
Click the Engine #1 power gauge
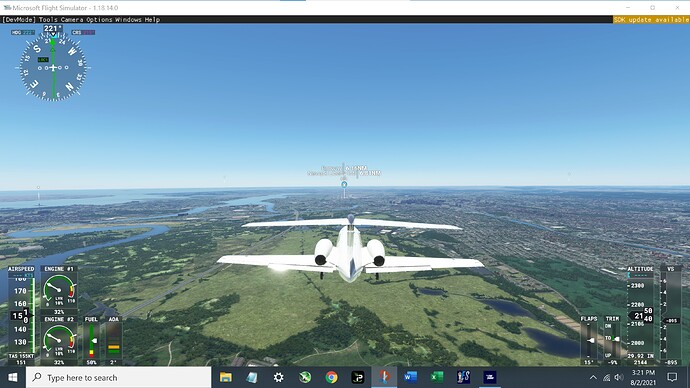(59, 290)
